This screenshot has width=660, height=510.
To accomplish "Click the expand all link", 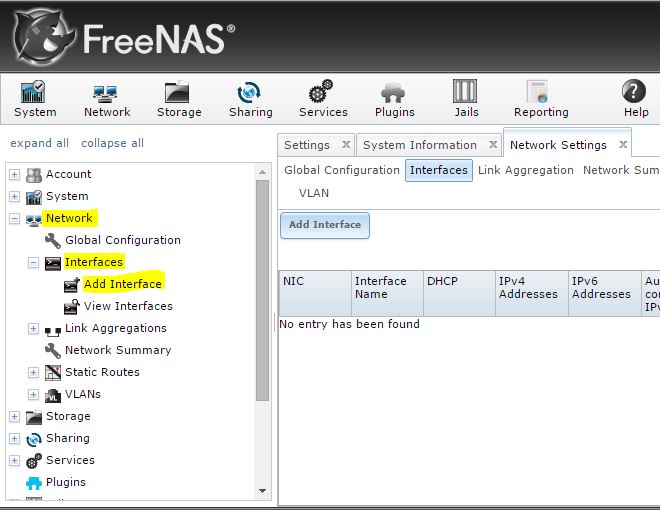I will (x=40, y=143).
